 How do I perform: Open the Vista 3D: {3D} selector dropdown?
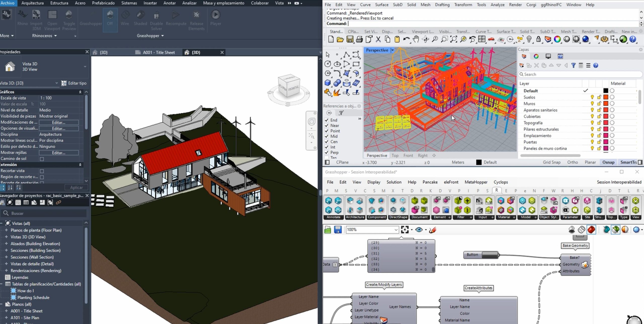[56, 83]
